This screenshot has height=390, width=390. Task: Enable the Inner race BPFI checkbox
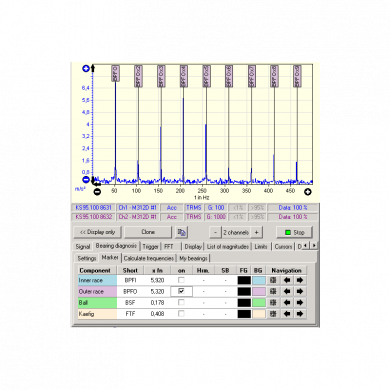click(181, 280)
